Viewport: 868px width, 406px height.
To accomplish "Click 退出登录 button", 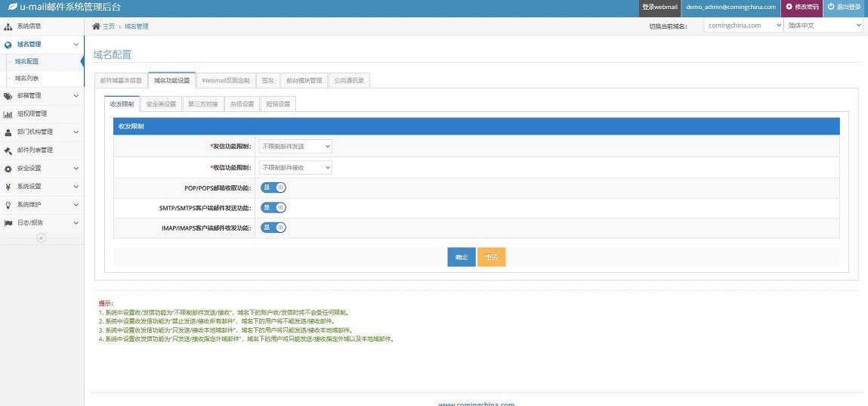I will [845, 8].
